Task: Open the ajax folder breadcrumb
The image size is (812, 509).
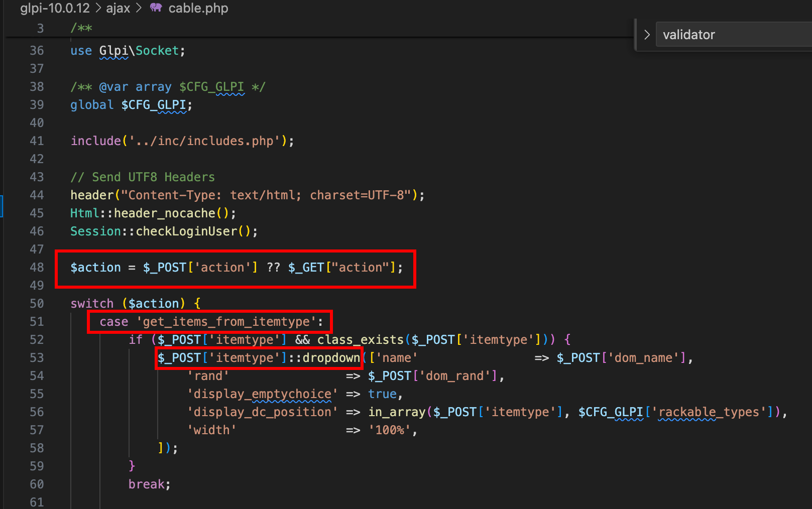Action: (x=118, y=8)
